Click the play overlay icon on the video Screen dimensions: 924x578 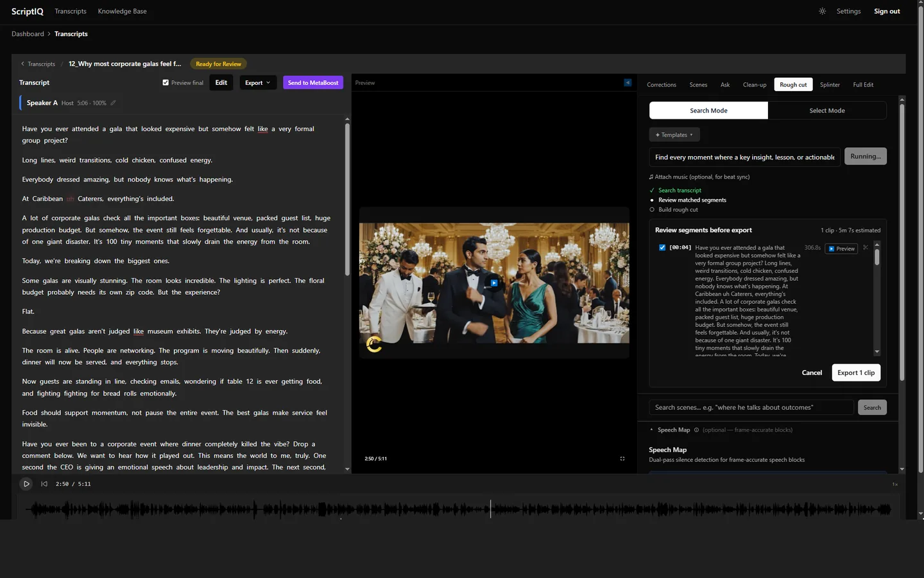click(494, 283)
